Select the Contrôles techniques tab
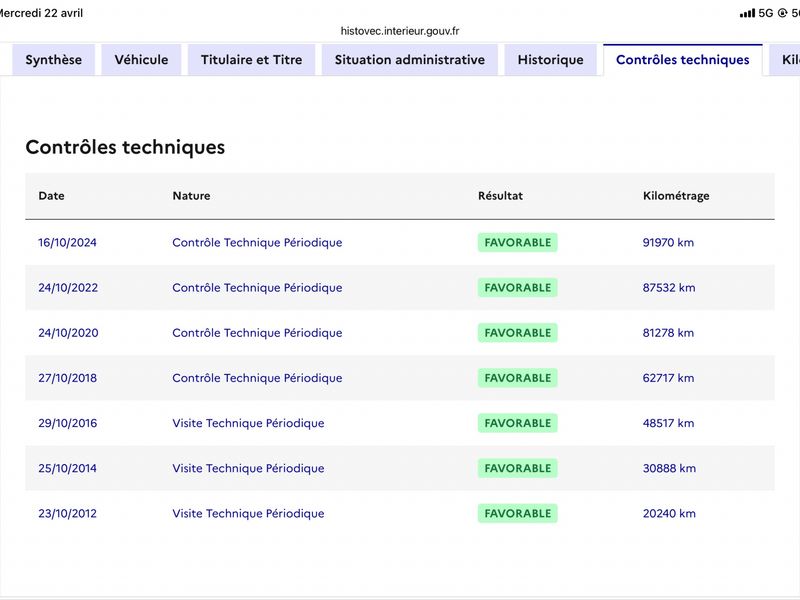 click(x=683, y=60)
